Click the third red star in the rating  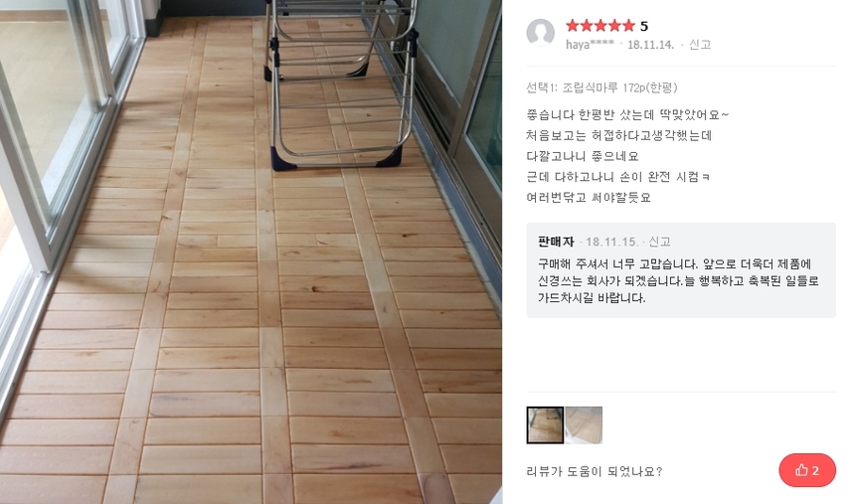(x=600, y=25)
